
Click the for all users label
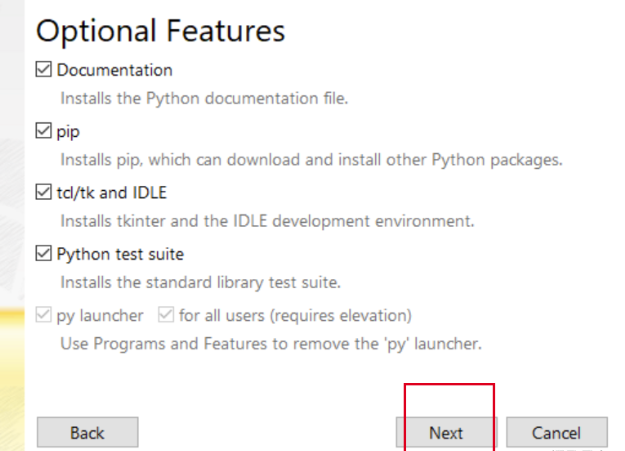tap(295, 316)
